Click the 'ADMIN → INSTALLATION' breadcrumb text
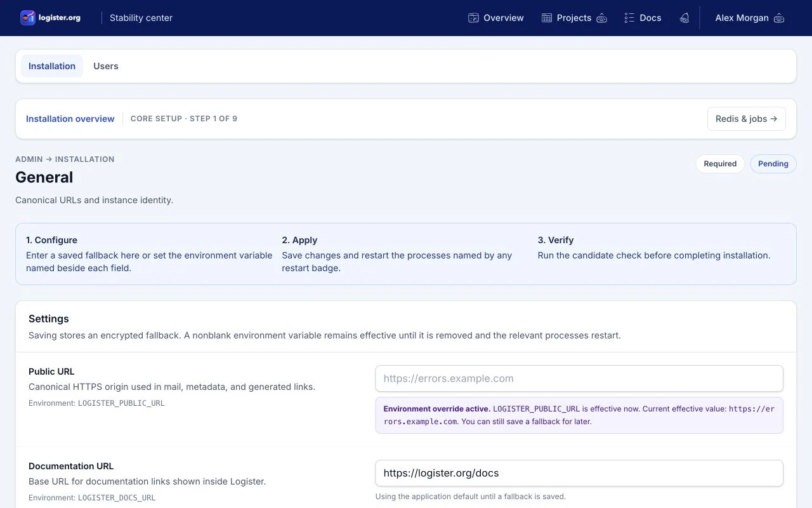812x508 pixels. [65, 159]
